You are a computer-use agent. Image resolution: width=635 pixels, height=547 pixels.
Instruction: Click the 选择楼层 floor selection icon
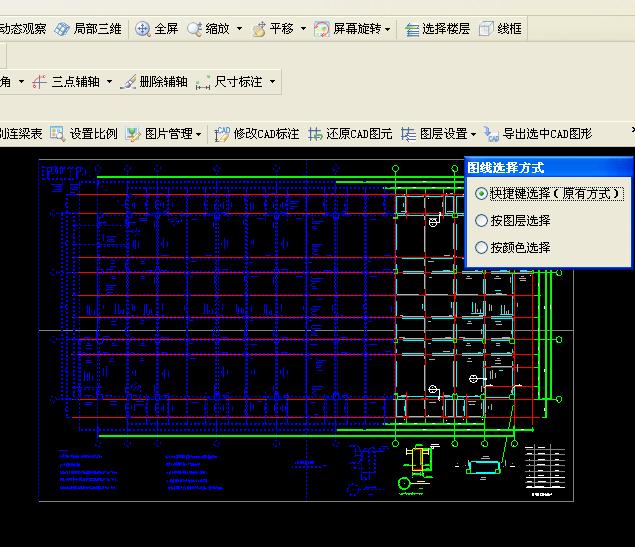click(x=411, y=29)
